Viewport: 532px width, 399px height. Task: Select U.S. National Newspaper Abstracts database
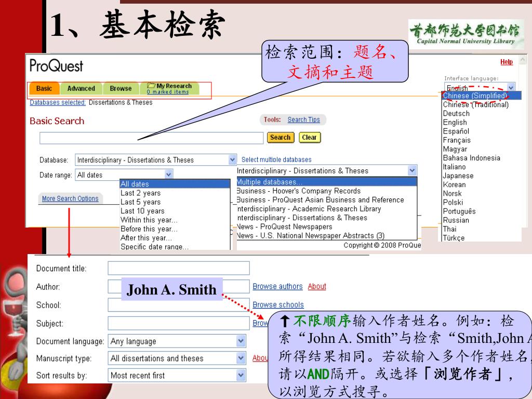pyautogui.click(x=327, y=235)
